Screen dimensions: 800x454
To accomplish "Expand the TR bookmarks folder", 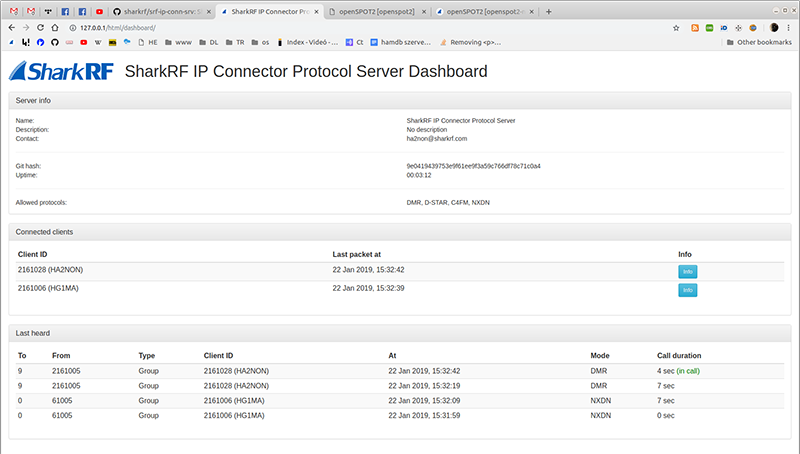I will (235, 42).
